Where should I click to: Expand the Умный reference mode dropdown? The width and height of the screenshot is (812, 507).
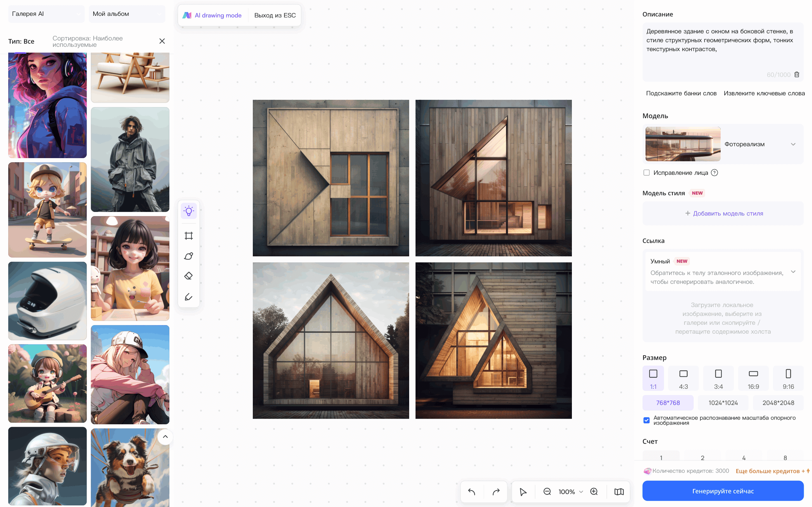click(x=793, y=272)
